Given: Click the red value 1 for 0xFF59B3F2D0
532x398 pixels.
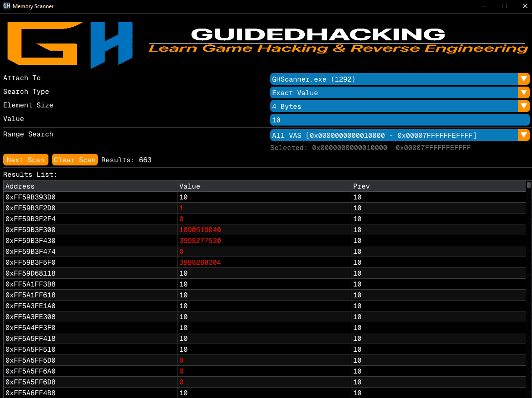Looking at the screenshot, I should point(181,208).
